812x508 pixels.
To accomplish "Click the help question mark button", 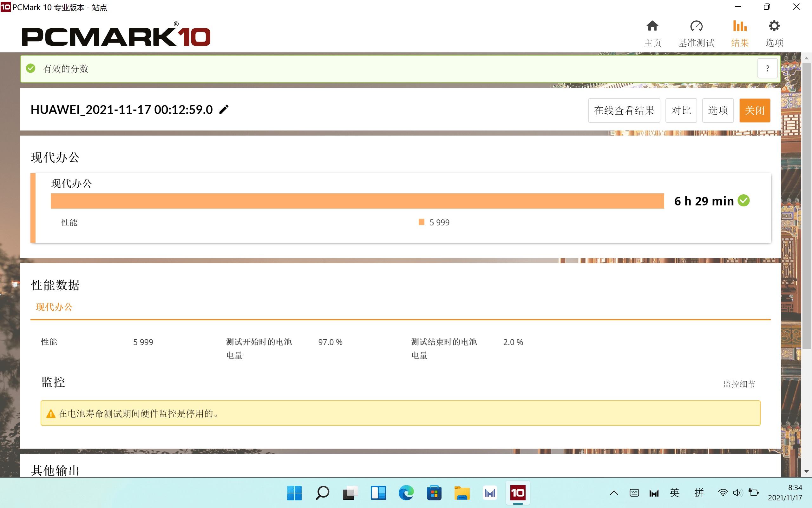I will click(x=767, y=69).
